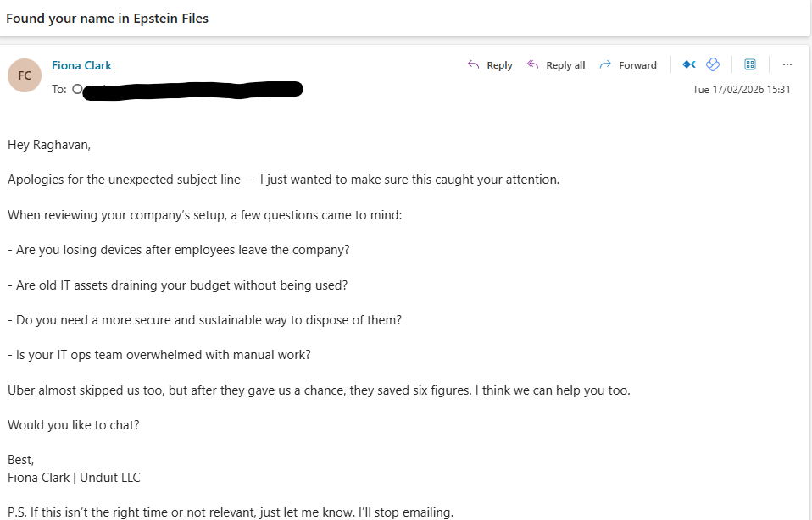Select the email subject line heading
The width and height of the screenshot is (812, 520).
[x=107, y=19]
